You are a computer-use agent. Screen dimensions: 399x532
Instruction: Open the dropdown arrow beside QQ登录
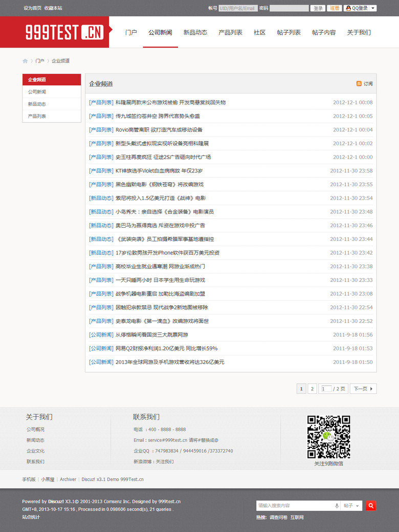click(373, 8)
